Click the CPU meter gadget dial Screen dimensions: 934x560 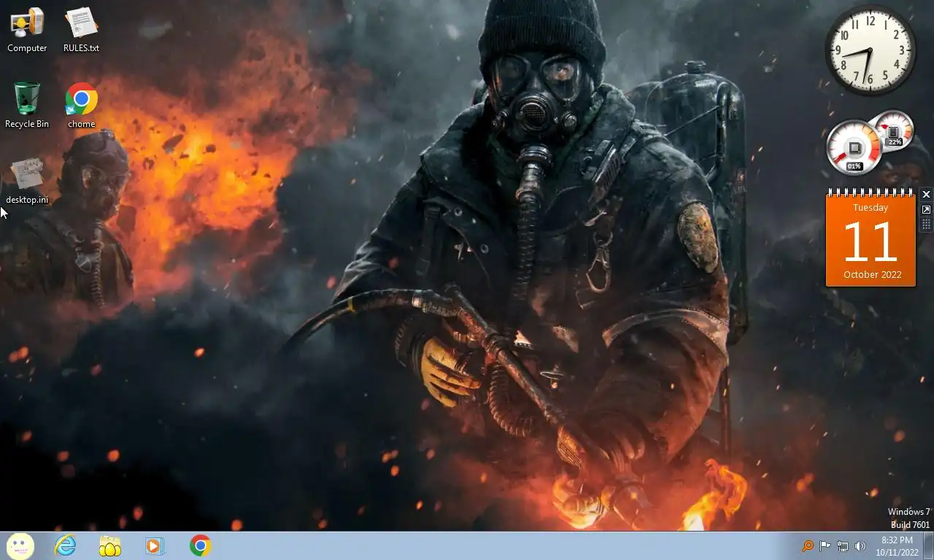tap(854, 148)
